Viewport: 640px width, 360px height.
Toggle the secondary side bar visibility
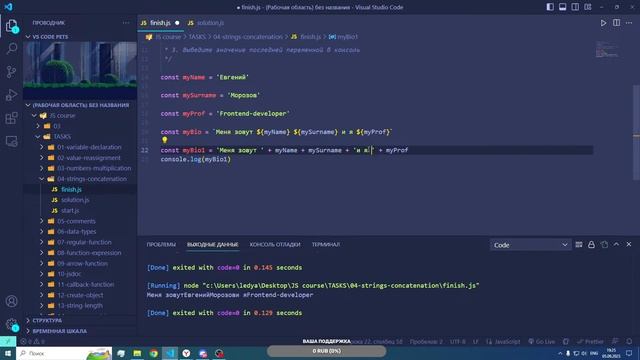(575, 7)
